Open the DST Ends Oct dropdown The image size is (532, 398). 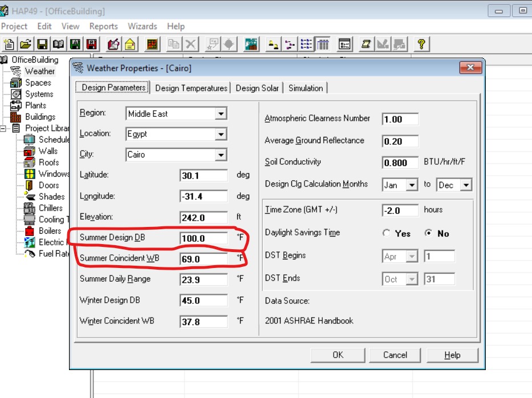click(412, 279)
